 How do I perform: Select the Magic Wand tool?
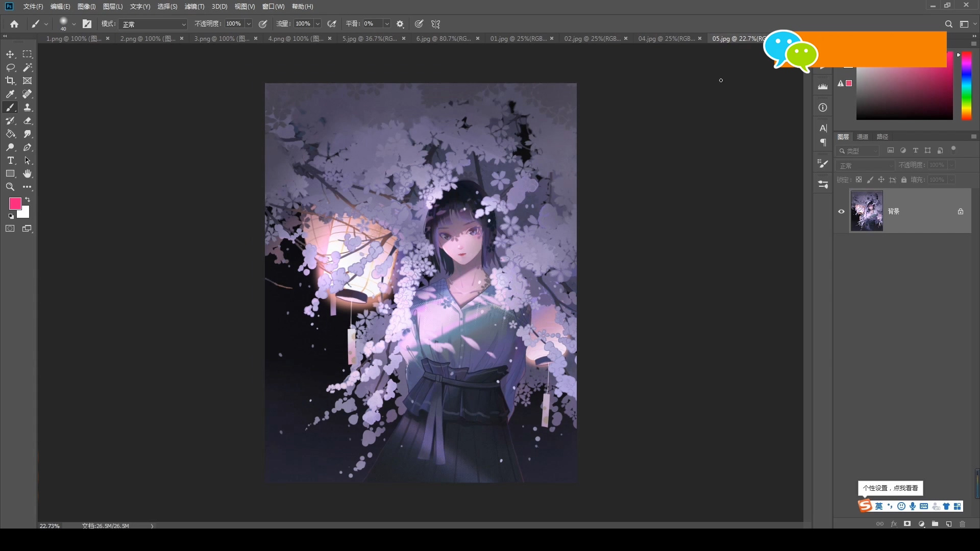click(x=28, y=67)
